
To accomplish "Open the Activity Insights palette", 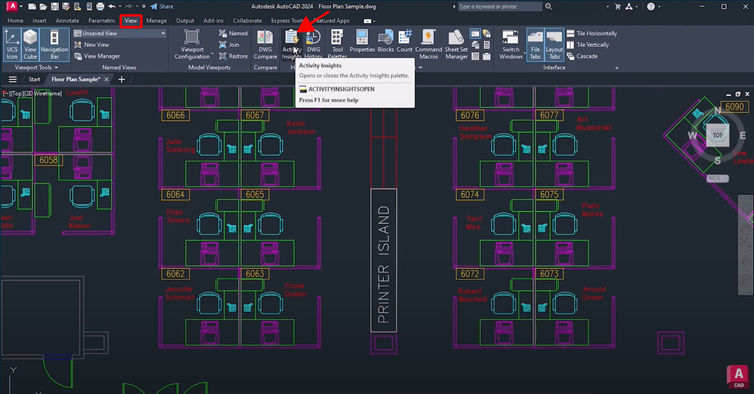I will click(x=291, y=44).
